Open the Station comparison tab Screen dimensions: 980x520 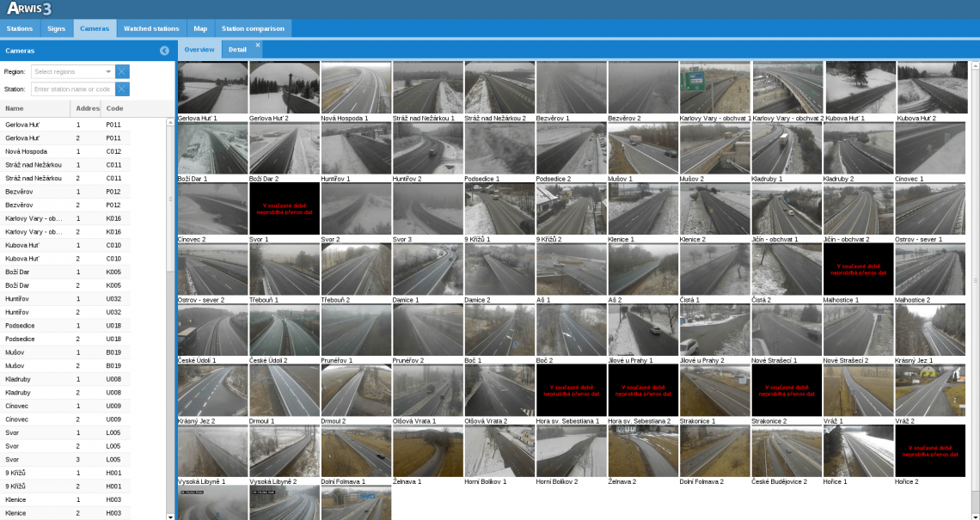[x=253, y=28]
